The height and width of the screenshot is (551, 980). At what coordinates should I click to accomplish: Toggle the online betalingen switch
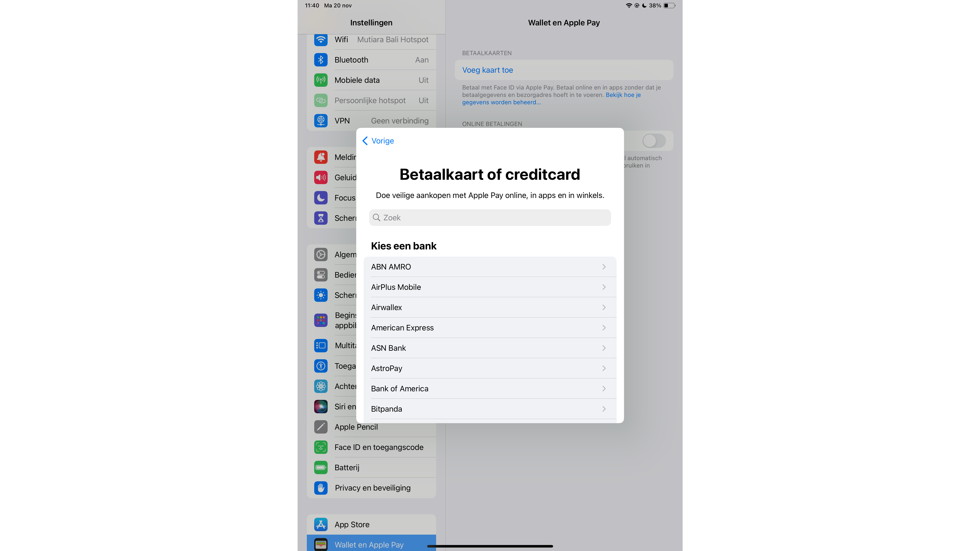click(x=654, y=141)
